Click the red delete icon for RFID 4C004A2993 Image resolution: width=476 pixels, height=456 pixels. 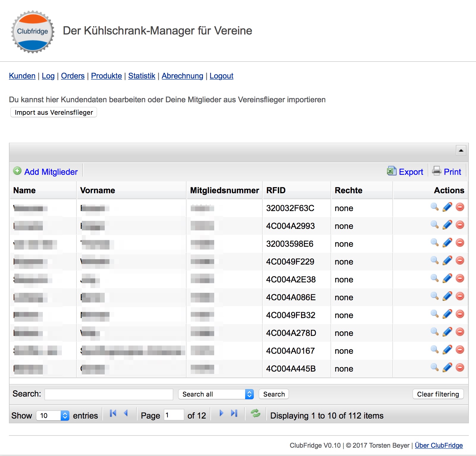[460, 225]
